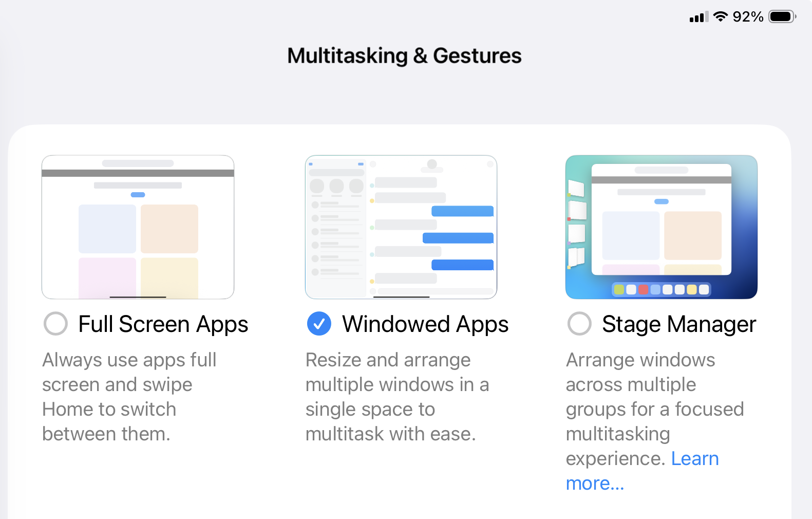The width and height of the screenshot is (812, 519).
Task: Select the Stage Manager radio button
Action: pos(579,324)
